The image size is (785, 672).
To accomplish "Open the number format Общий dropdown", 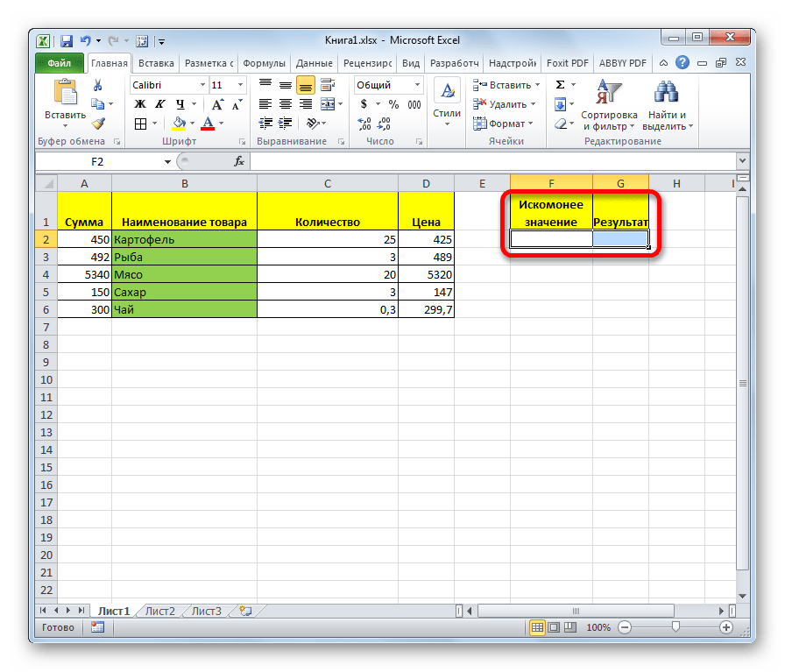I will click(417, 85).
